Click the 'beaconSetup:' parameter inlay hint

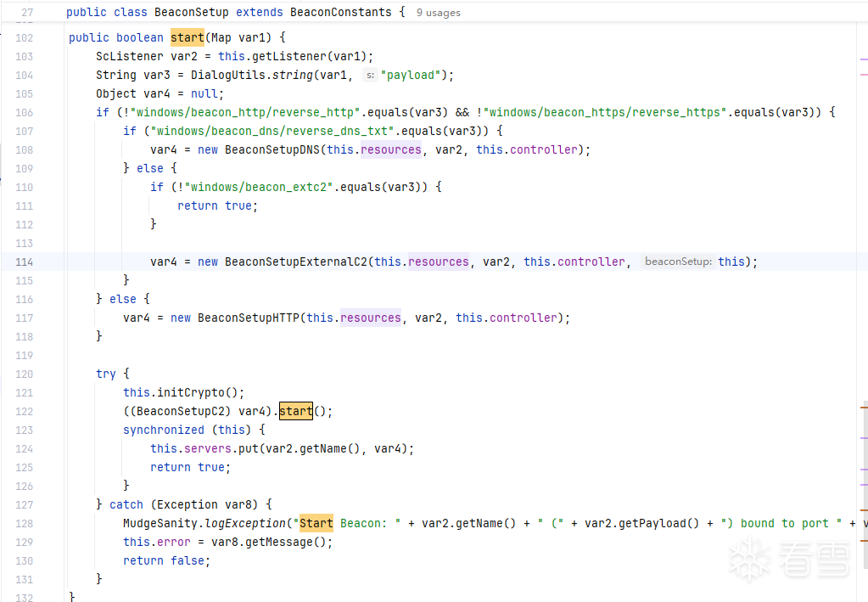[x=678, y=262]
